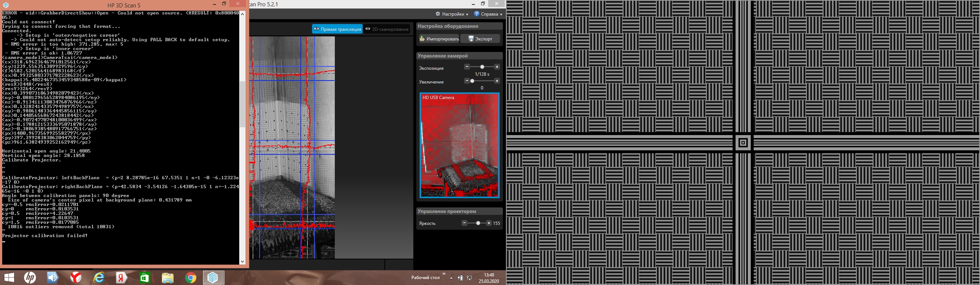Click the Экспозиция slider handle

click(x=482, y=67)
